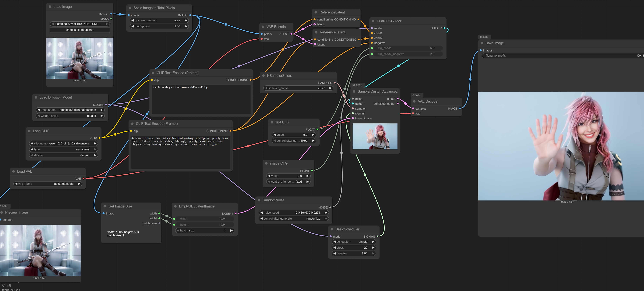Screen dimensions: 644x291
Task: Click the IMAGE output port on VAE Decode
Action: (460, 109)
